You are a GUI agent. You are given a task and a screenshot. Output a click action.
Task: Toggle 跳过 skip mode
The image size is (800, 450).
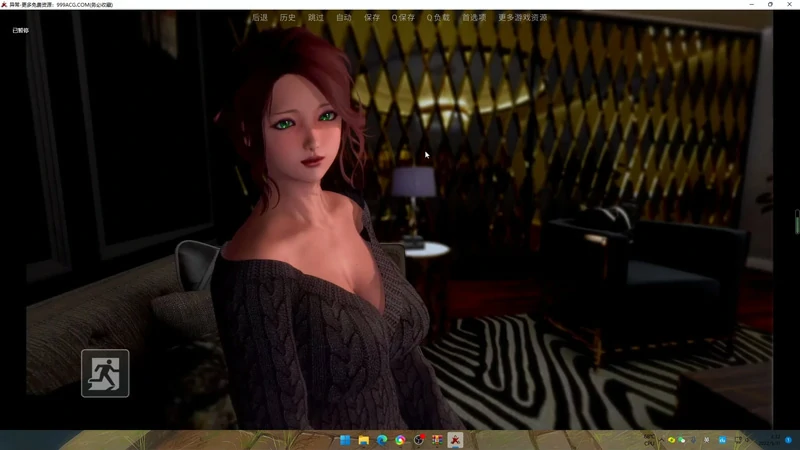(x=316, y=18)
